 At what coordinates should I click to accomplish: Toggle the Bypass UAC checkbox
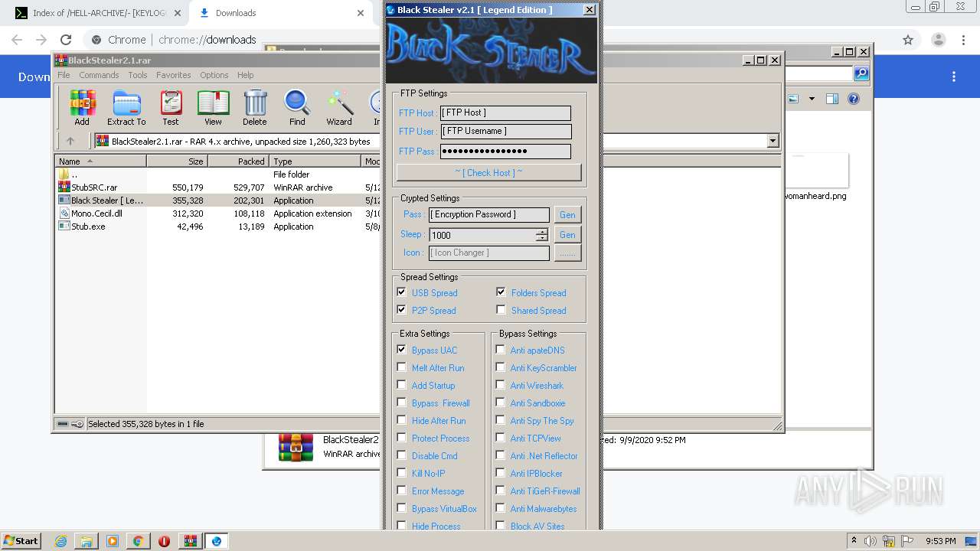coord(402,350)
